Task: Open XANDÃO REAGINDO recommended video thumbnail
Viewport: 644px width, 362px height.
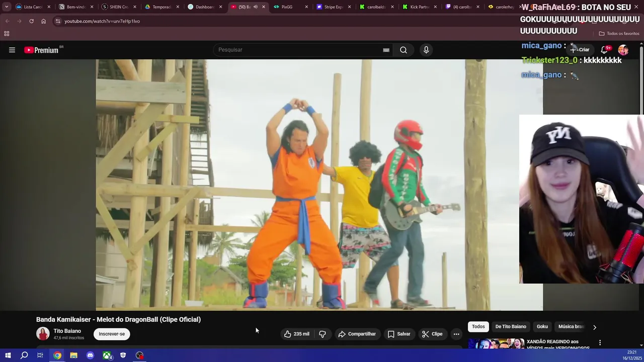Action: [496, 344]
